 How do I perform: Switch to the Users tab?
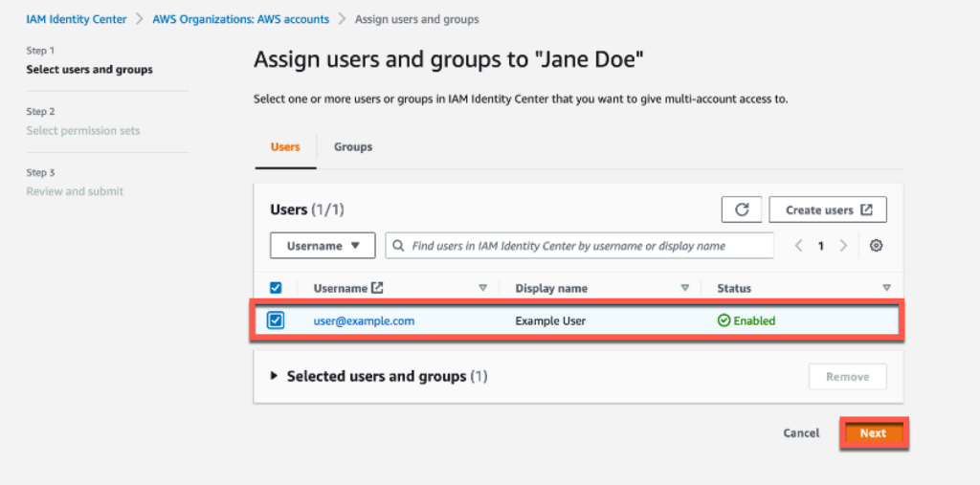pos(285,147)
